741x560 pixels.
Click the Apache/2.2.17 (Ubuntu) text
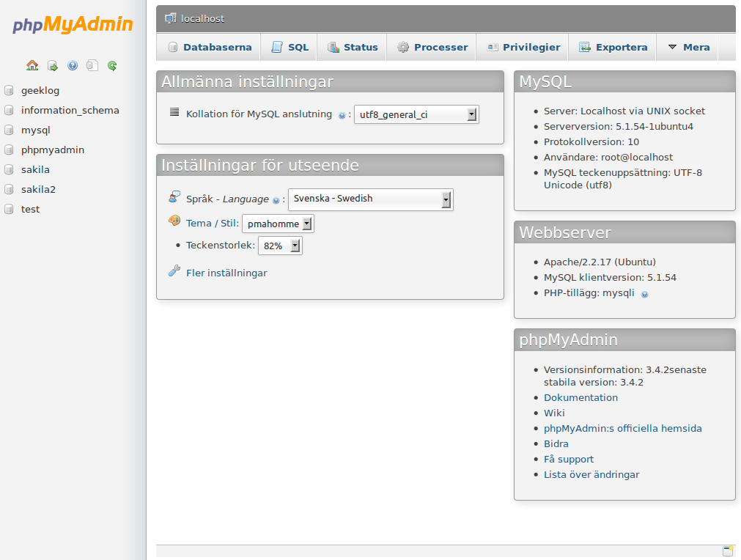coord(600,262)
